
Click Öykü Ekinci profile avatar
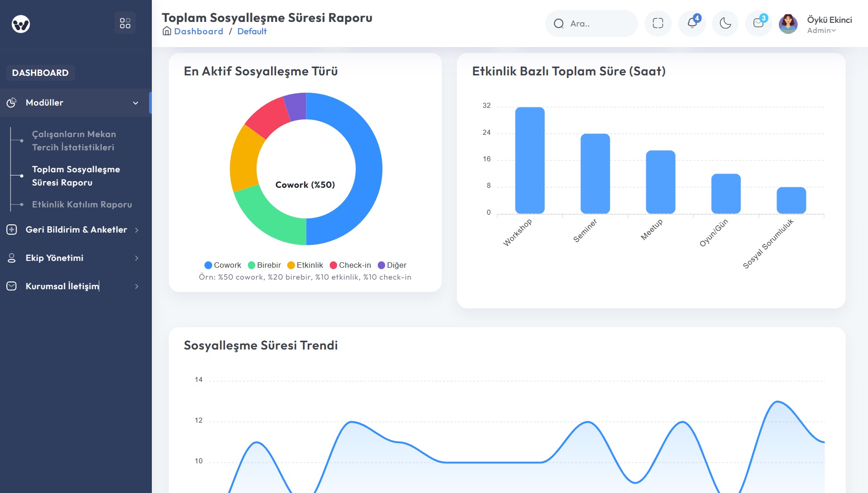(788, 24)
